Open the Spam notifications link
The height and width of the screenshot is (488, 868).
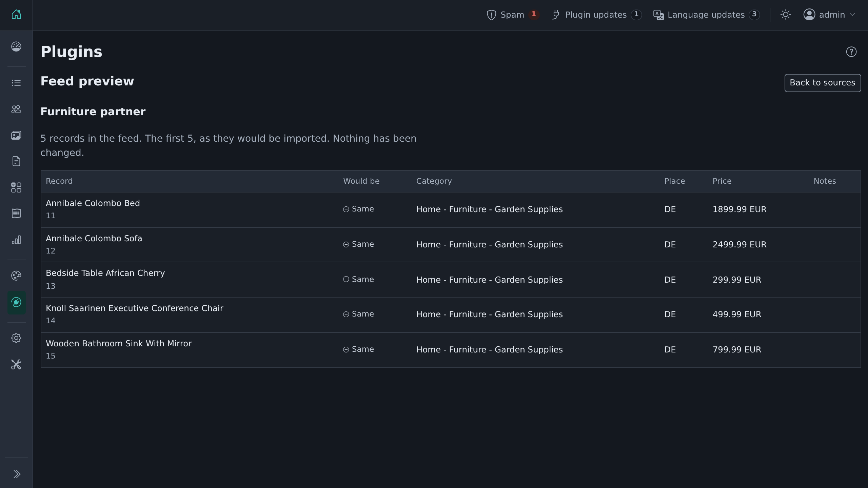(x=513, y=15)
